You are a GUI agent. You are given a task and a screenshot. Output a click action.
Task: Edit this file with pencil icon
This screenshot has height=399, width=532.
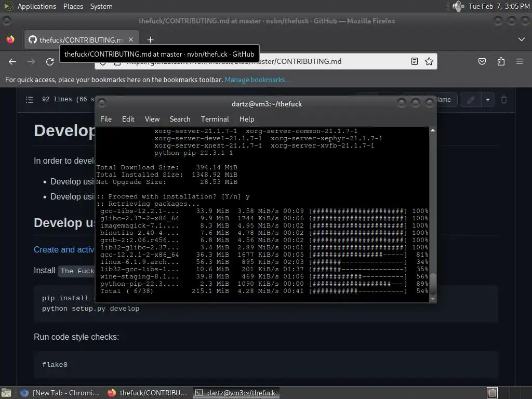point(471,100)
